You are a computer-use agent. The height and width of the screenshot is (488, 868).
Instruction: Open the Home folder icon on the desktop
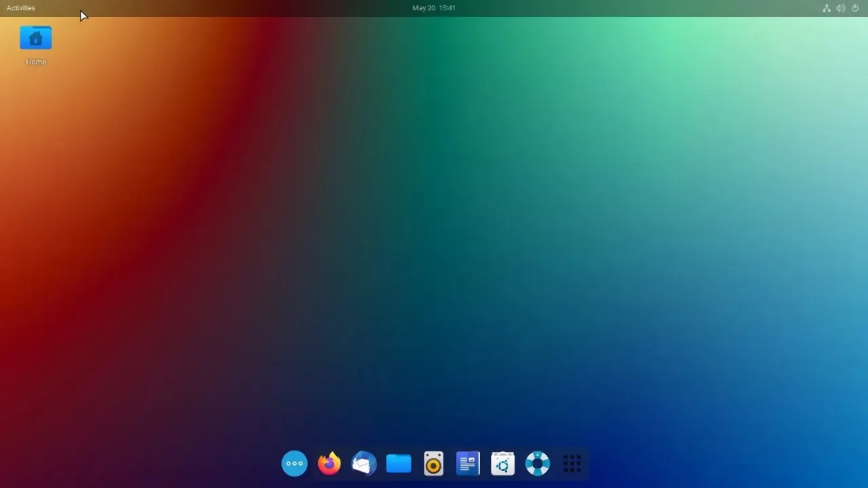pos(35,37)
